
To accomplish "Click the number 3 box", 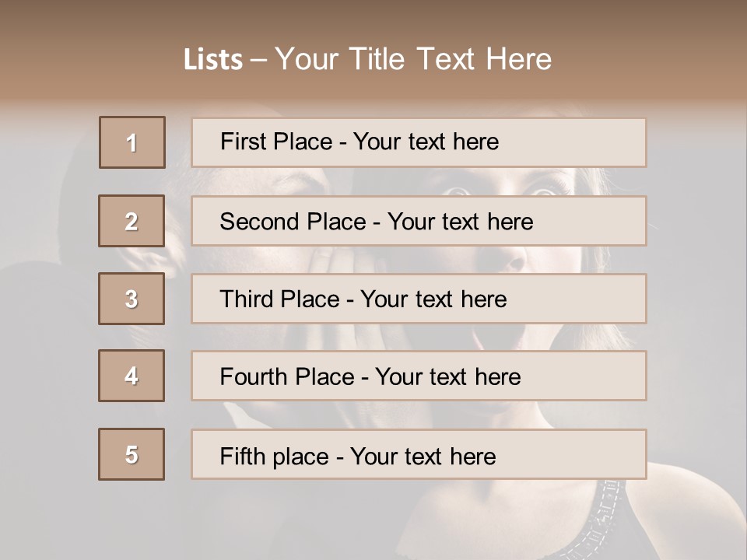I will [x=132, y=299].
